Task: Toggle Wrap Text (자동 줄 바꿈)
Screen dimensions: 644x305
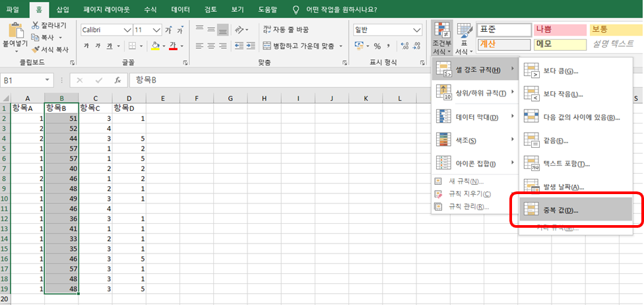Action: click(x=286, y=29)
